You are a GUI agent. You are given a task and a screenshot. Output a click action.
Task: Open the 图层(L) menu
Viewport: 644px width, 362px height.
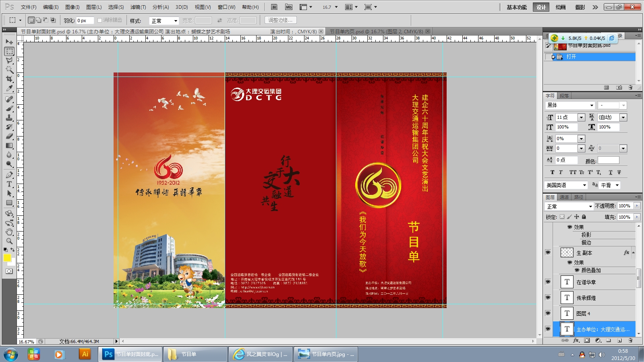tap(94, 7)
